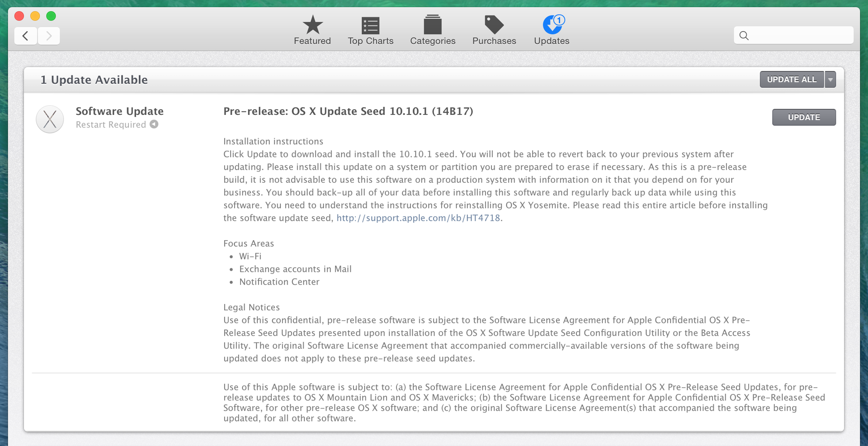Click the UPDATE button for 10.10.1 seed
This screenshot has width=868, height=446.
[x=804, y=117]
